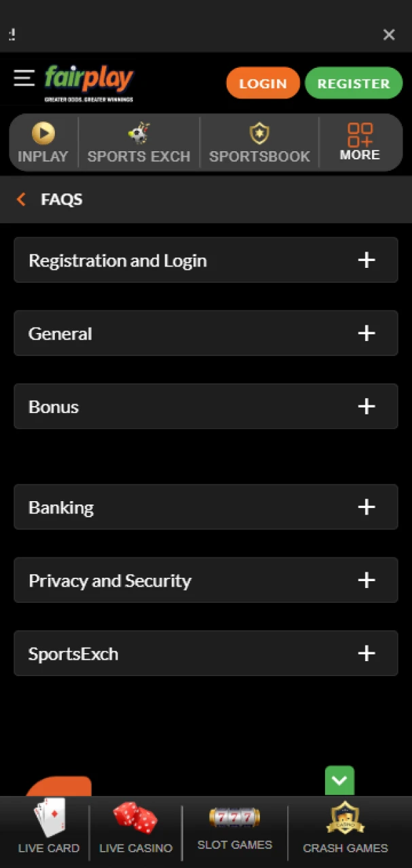Tap the More grid icon

[x=360, y=134]
